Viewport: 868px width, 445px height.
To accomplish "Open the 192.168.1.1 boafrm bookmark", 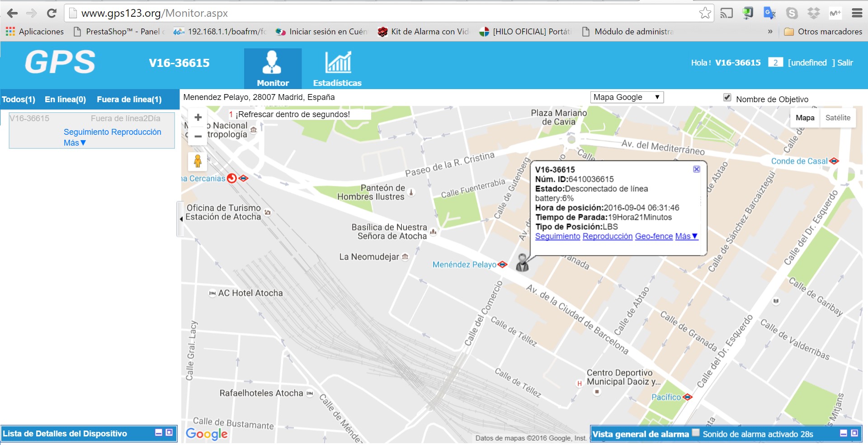I will point(220,32).
